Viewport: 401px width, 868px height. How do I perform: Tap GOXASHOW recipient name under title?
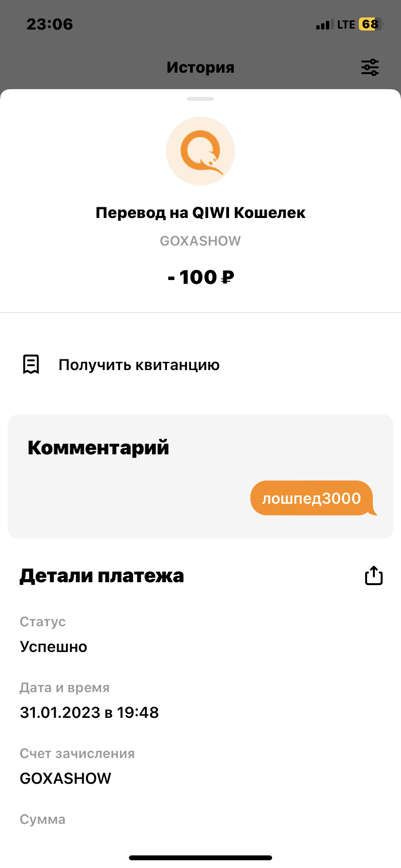click(200, 241)
